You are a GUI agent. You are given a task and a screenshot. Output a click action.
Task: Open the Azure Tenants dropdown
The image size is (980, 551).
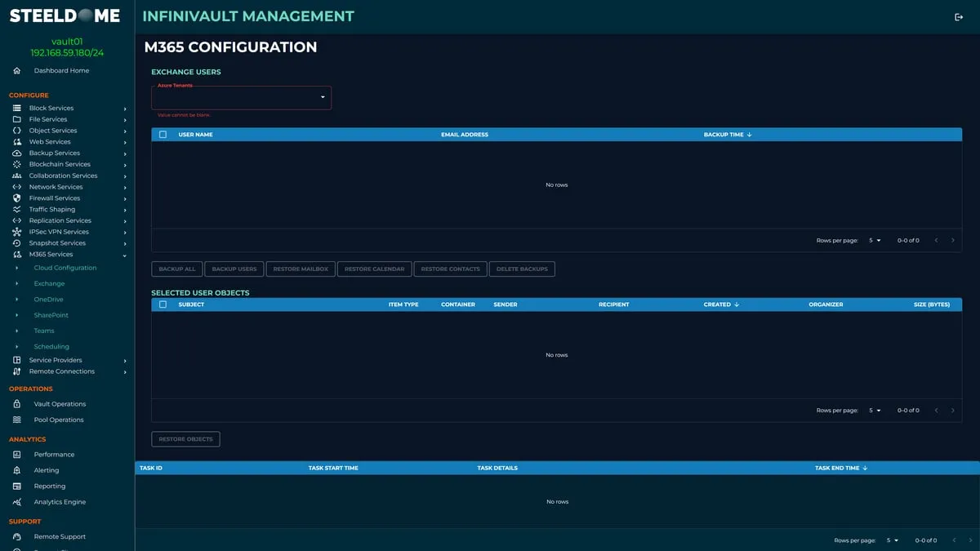(241, 97)
